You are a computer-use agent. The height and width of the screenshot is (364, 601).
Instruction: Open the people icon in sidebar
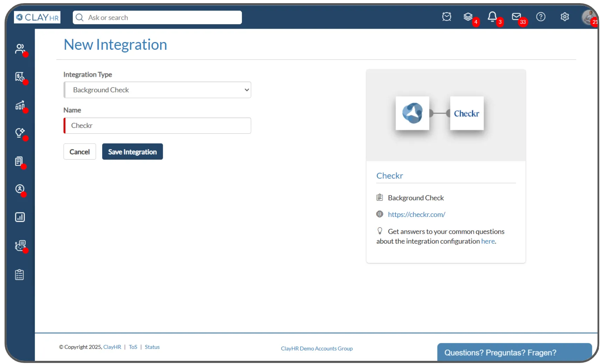click(20, 49)
